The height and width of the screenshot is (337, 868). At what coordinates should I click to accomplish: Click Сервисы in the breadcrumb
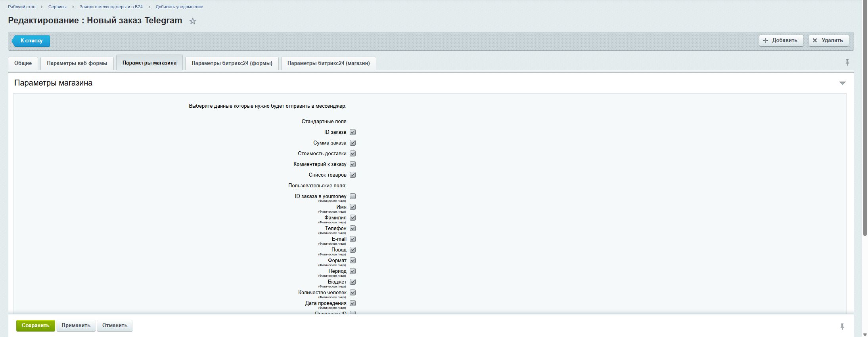[57, 7]
